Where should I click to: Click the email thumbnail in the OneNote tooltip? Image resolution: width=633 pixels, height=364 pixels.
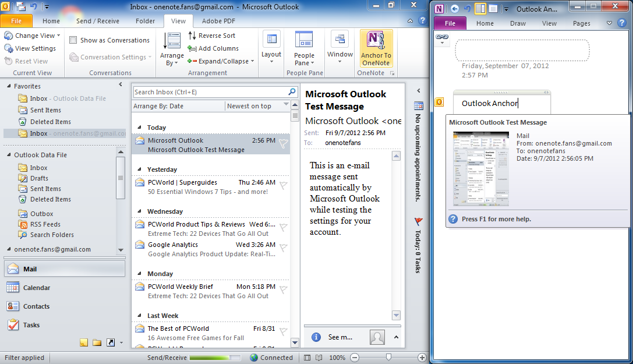tap(481, 169)
